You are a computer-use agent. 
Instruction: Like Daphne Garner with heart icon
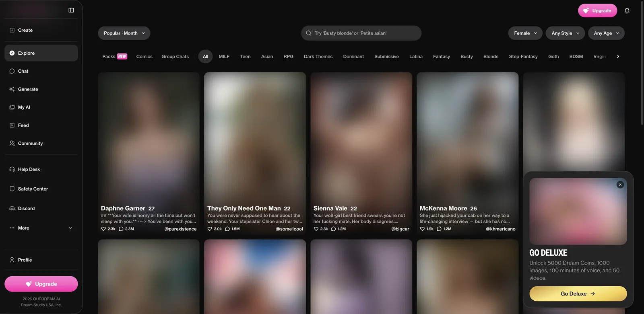(x=103, y=229)
